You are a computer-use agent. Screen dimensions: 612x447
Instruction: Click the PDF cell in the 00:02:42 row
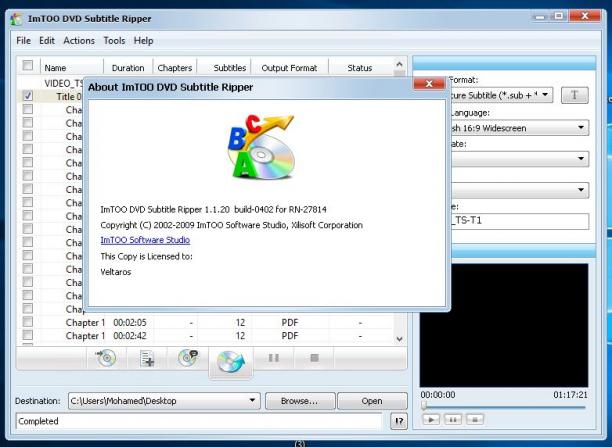290,336
